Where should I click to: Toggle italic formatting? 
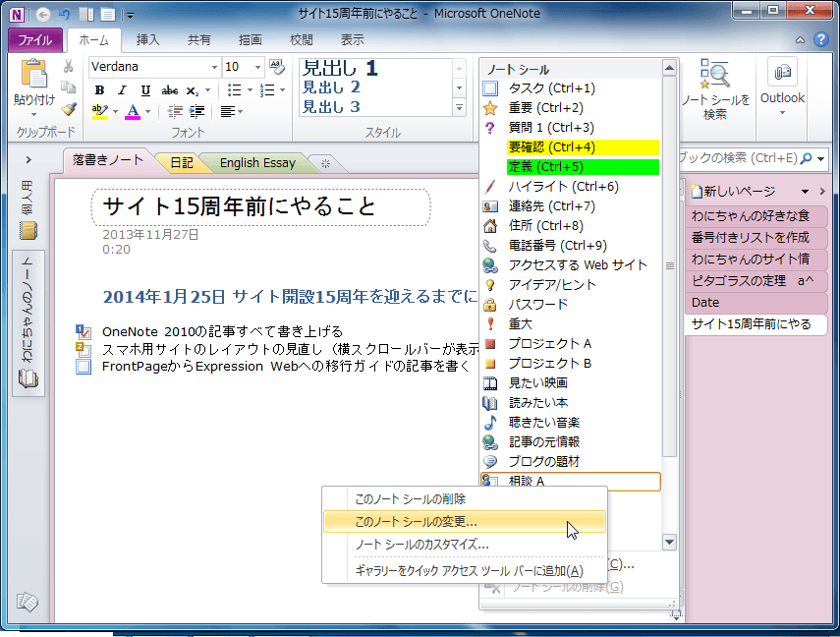point(123,90)
